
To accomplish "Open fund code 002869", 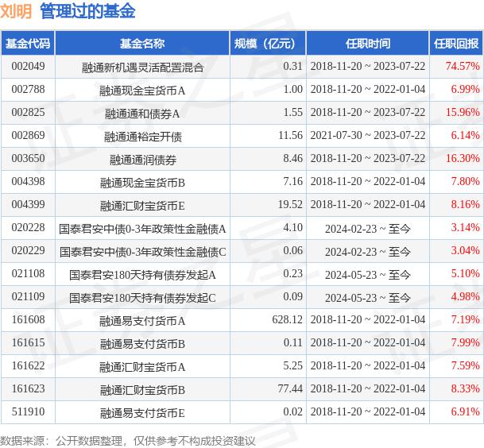I will coord(28,136).
